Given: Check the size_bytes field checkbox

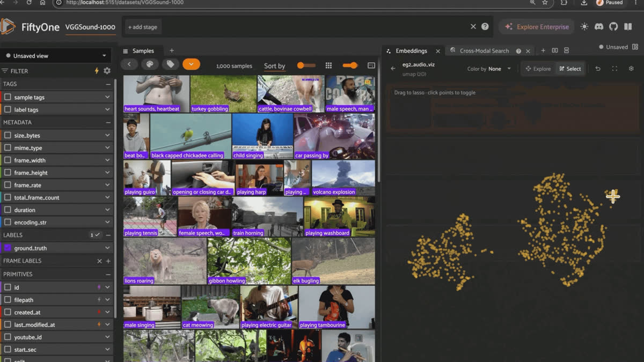Looking at the screenshot, I should click(8, 135).
